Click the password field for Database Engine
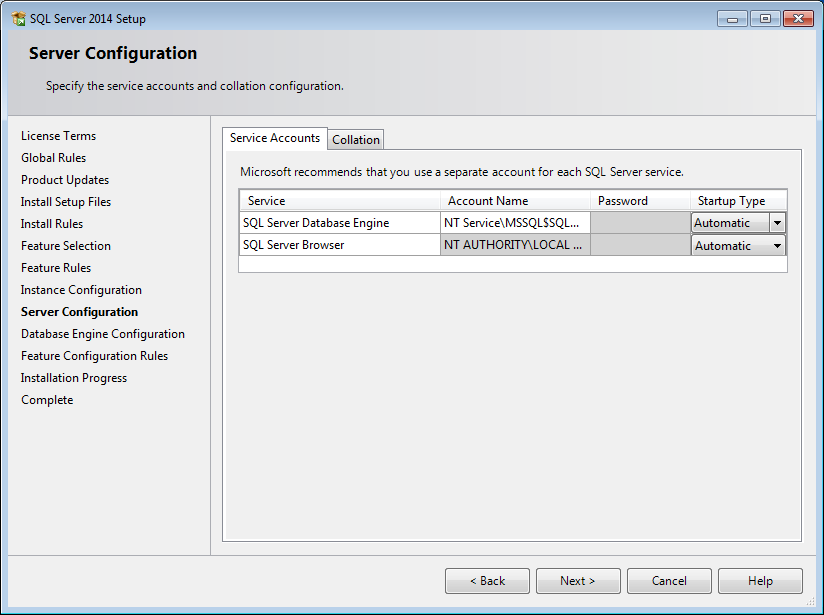The image size is (824, 615). (x=640, y=223)
